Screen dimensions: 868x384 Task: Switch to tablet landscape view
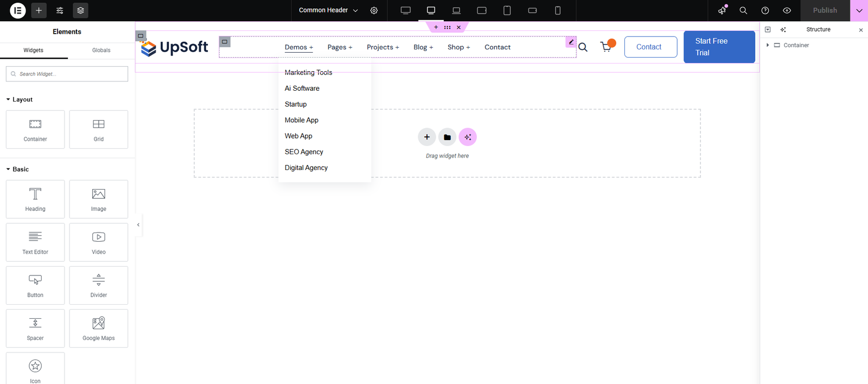point(482,10)
